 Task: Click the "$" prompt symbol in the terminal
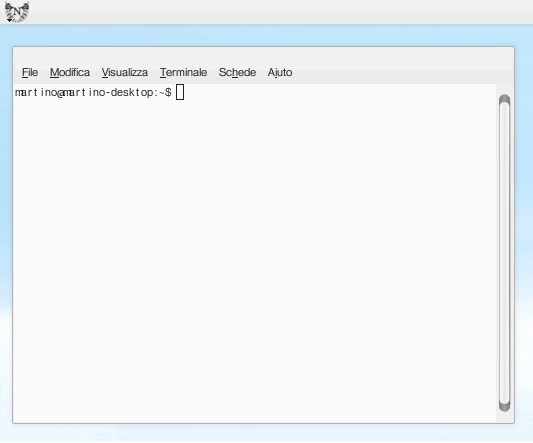click(x=168, y=92)
